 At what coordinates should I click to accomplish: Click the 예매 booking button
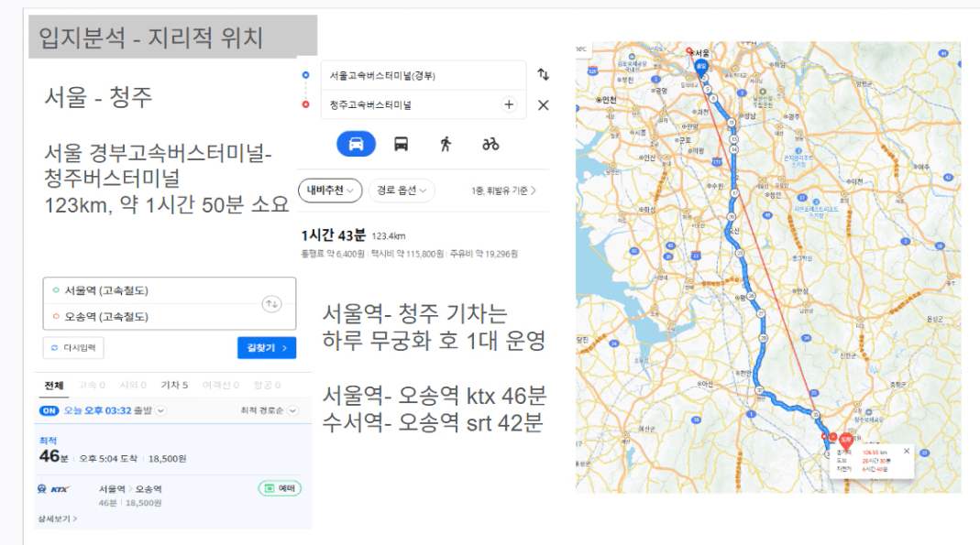(280, 488)
